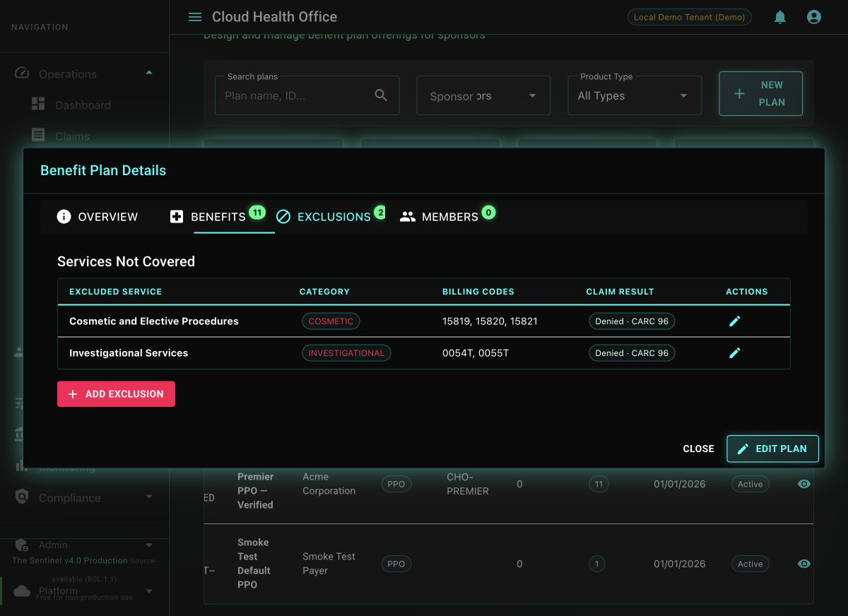This screenshot has height=616, width=848.
Task: Open Dashboard in the navigation
Action: (83, 105)
